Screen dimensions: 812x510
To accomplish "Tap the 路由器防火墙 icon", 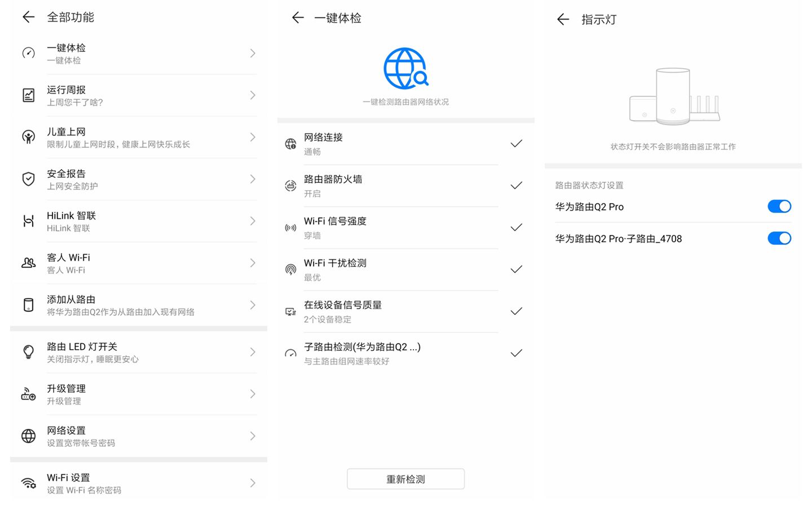I will click(290, 186).
